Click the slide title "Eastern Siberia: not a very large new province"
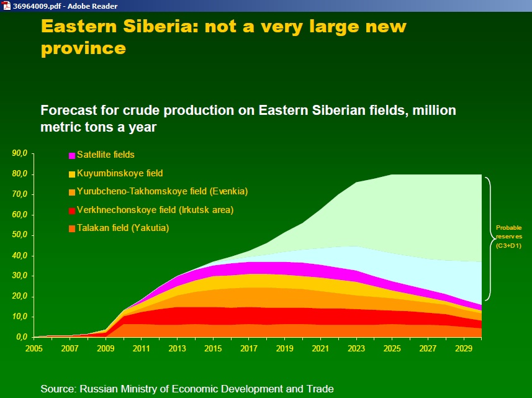 tap(223, 37)
